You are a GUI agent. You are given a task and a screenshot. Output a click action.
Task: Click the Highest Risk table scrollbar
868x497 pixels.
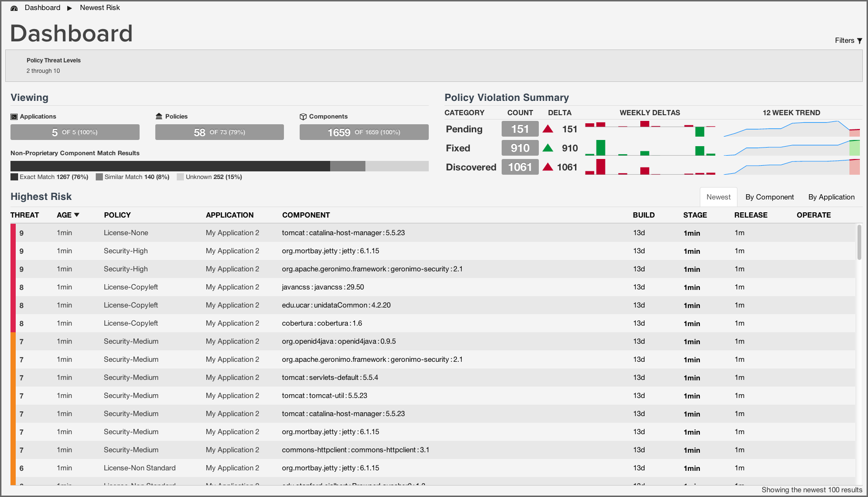click(x=859, y=243)
